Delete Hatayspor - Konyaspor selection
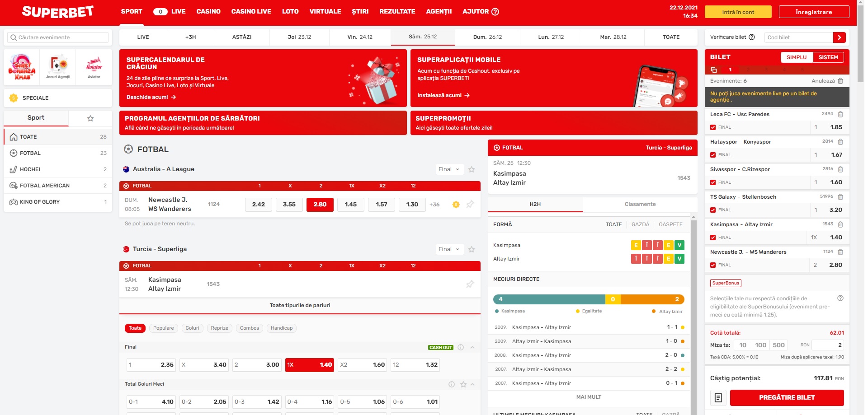The width and height of the screenshot is (868, 415). [840, 142]
